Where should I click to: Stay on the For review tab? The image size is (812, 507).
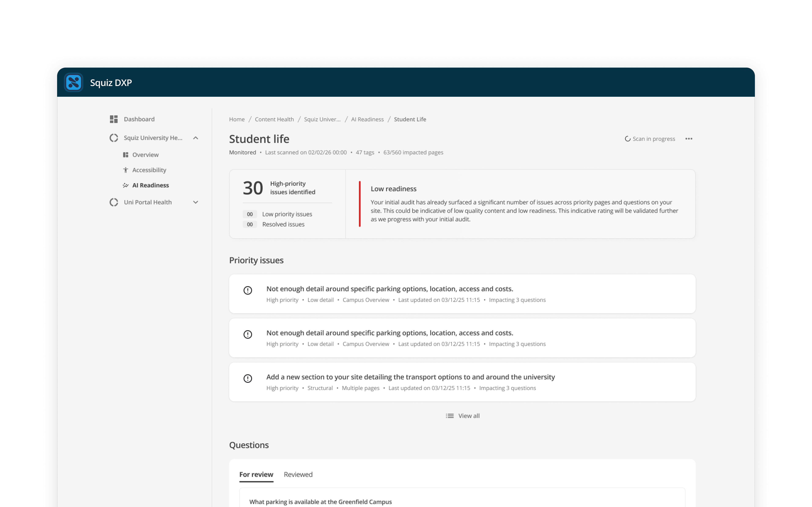coord(256,474)
